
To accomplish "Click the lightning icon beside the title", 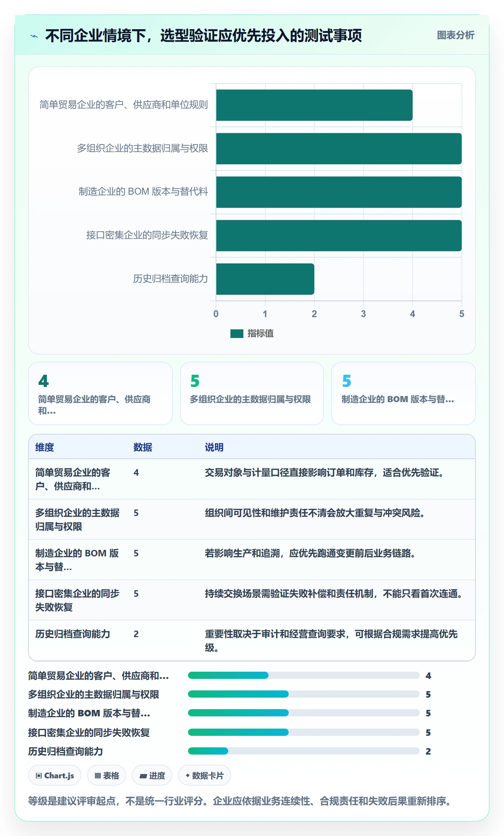I will [34, 36].
